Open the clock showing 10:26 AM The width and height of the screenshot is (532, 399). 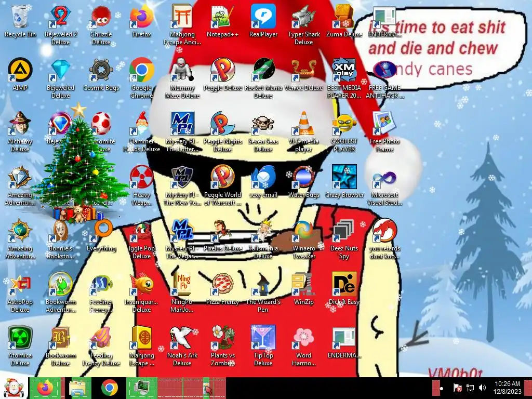click(507, 388)
